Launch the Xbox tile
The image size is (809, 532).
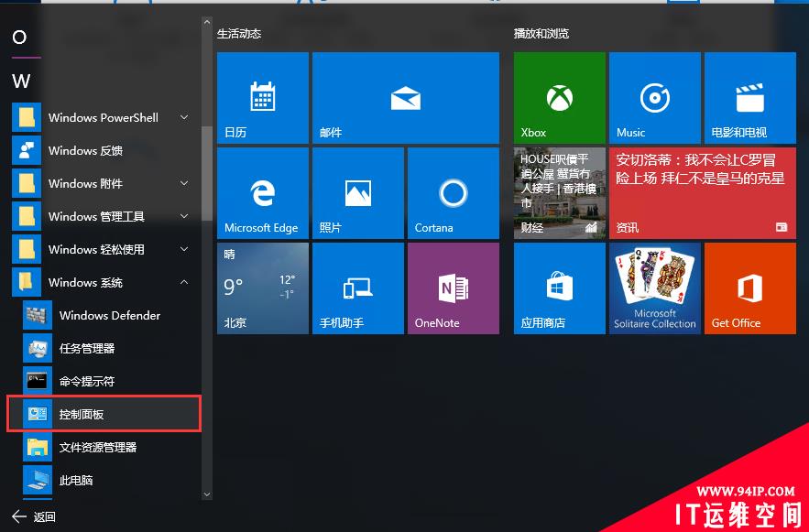559,97
